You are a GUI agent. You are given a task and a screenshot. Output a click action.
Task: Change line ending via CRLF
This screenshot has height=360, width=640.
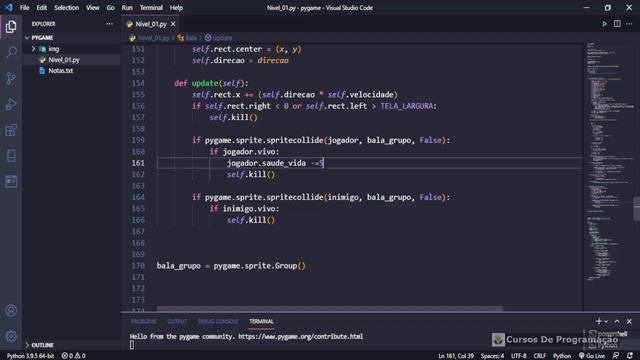[539, 356]
